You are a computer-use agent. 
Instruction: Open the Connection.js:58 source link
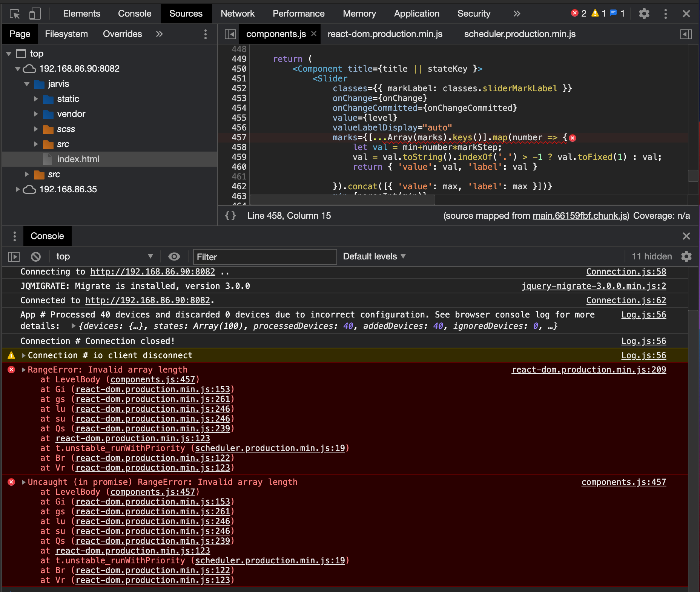[x=626, y=271]
